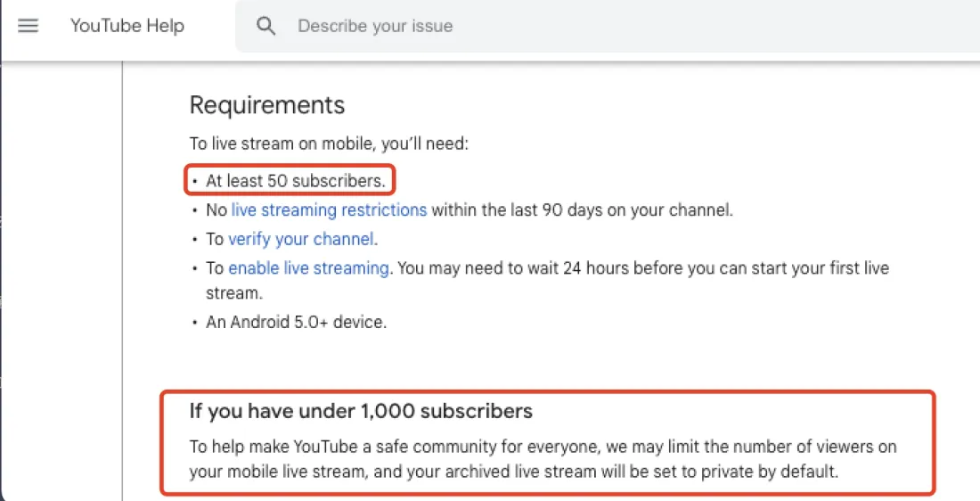This screenshot has height=501, width=980.
Task: Select text 'At least 50 subscribers.'
Action: pos(296,181)
